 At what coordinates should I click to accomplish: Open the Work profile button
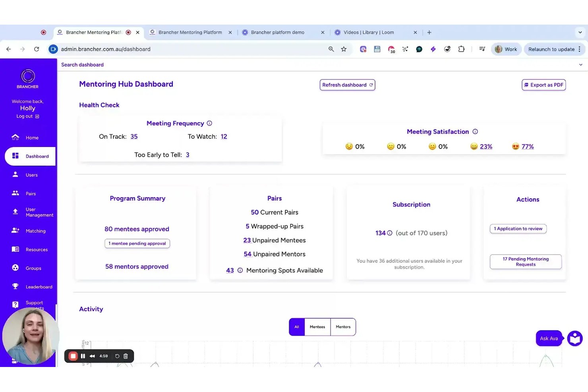click(x=506, y=49)
